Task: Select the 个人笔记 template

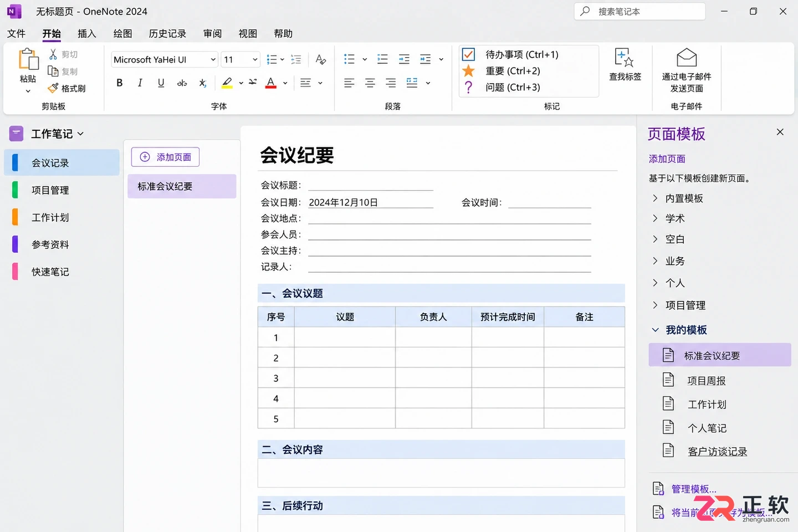Action: pyautogui.click(x=707, y=428)
